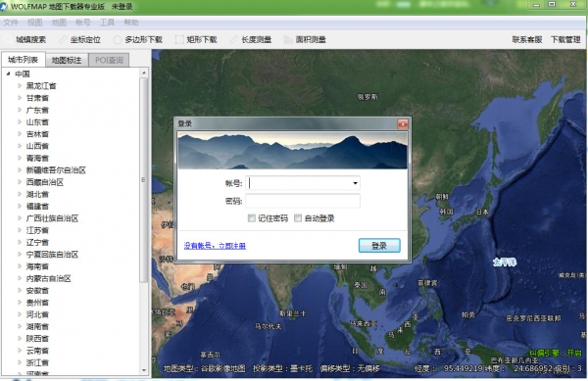Image resolution: width=588 pixels, height=381 pixels.
Task: Select 海南省 in the city list
Action: tap(37, 266)
